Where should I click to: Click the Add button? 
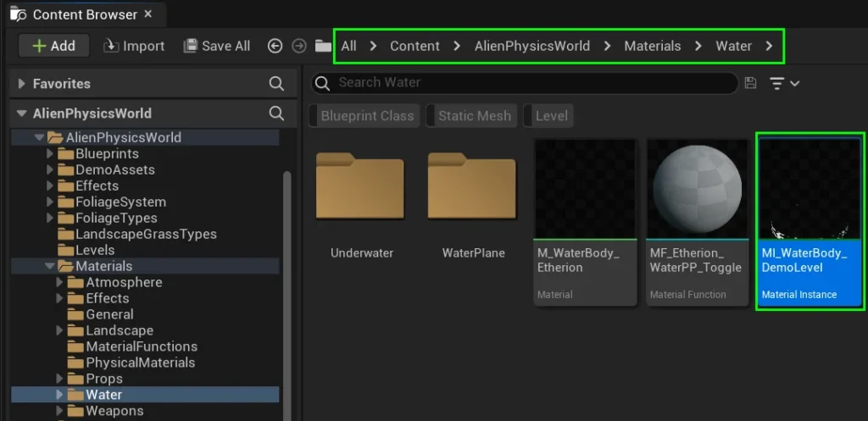[x=54, y=46]
